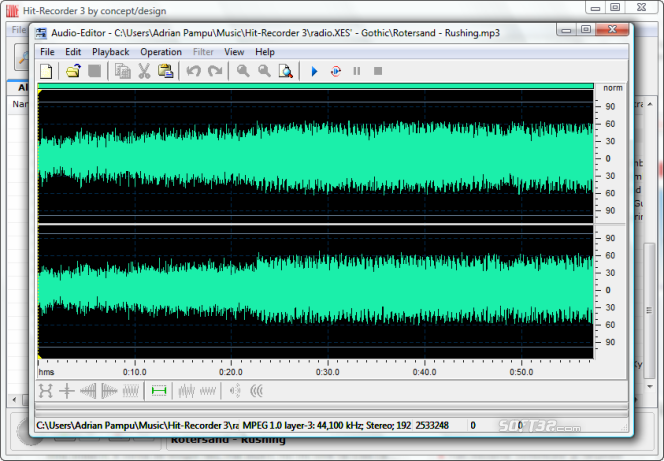Undo the last edit with the arrow icon
Viewport: 664px width, 461px height.
194,71
